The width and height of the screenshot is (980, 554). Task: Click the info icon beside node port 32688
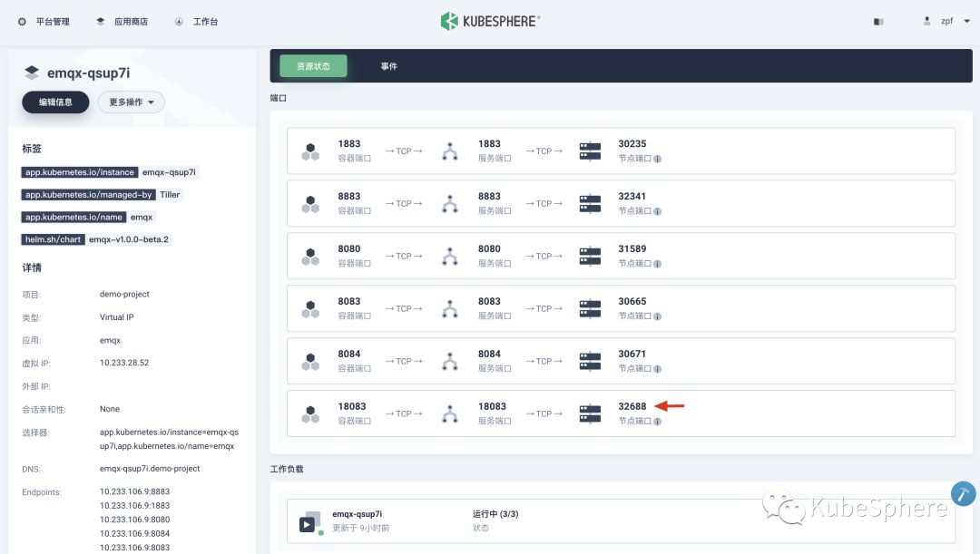(658, 421)
